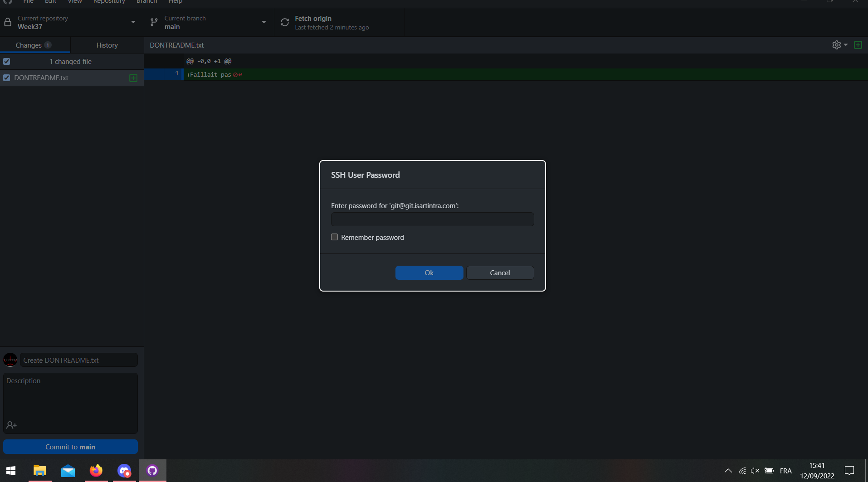
Task: Click the add co-author icon
Action: pyautogui.click(x=11, y=425)
